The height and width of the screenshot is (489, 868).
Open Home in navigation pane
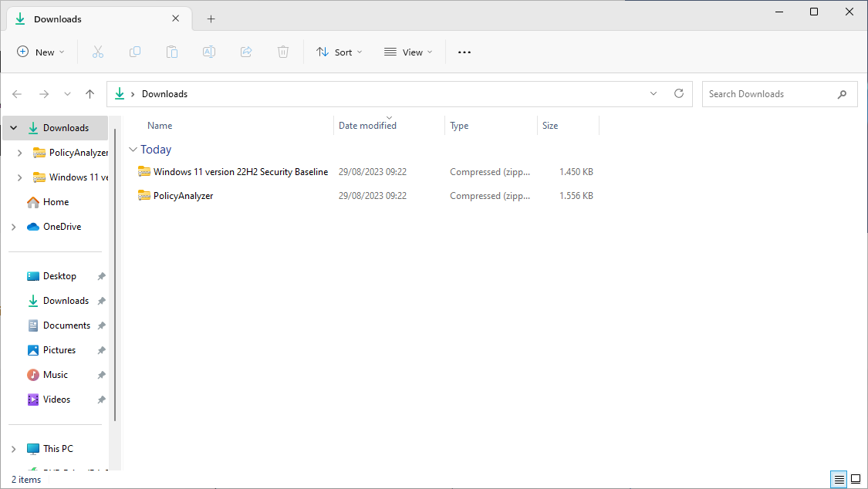click(56, 202)
